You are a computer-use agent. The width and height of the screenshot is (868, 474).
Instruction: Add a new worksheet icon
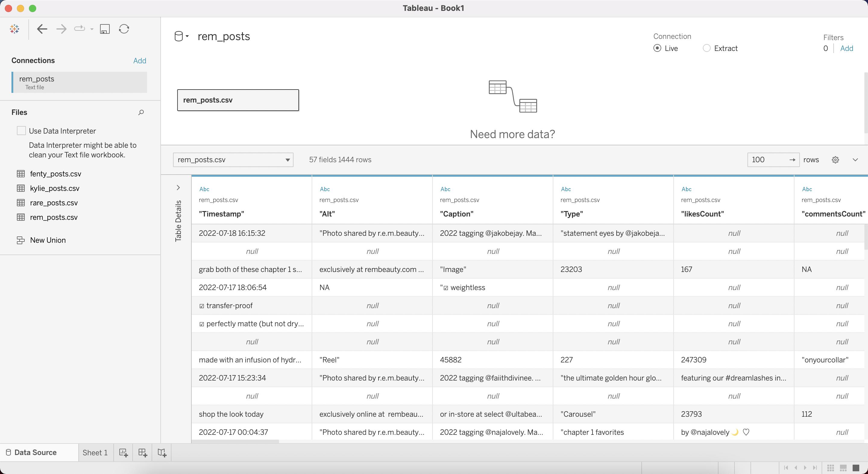coord(123,453)
